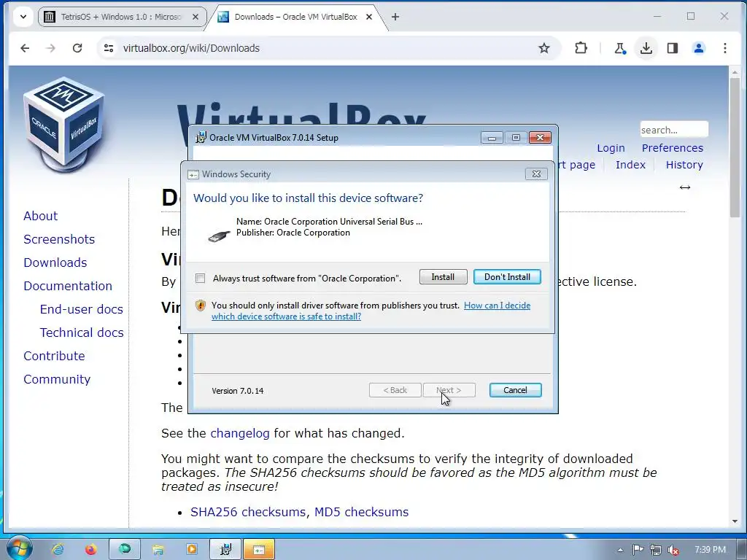Go to Downloads in the sidebar
Image resolution: width=747 pixels, height=560 pixels.
point(55,262)
